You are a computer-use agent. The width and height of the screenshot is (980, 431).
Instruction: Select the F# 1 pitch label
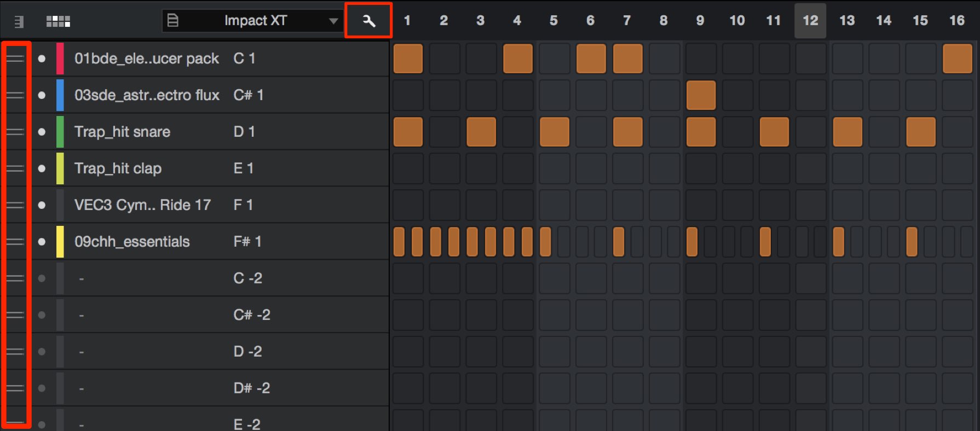point(247,242)
